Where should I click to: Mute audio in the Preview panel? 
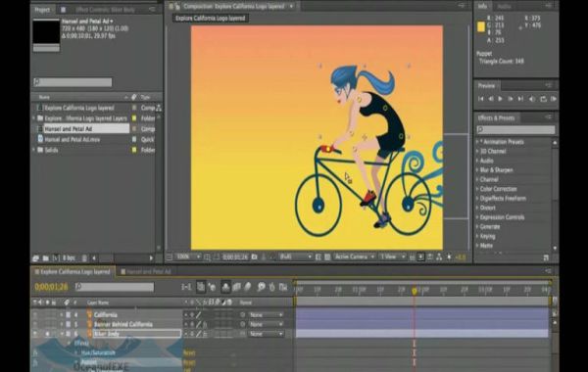532,99
